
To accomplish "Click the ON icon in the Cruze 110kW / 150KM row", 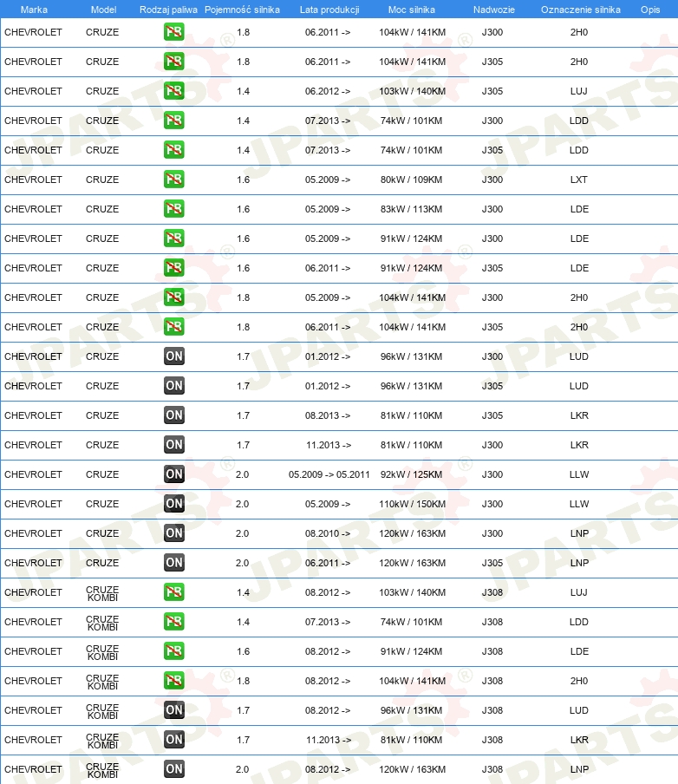I will [174, 504].
